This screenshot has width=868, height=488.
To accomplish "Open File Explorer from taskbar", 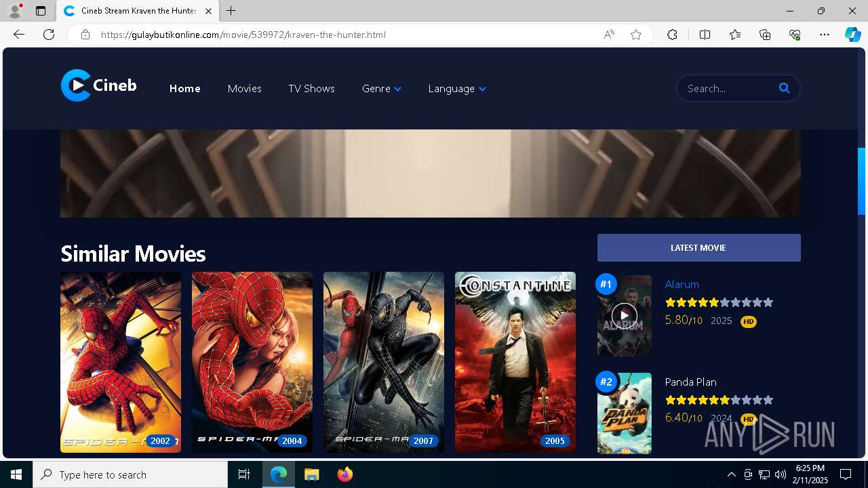I will tap(311, 474).
